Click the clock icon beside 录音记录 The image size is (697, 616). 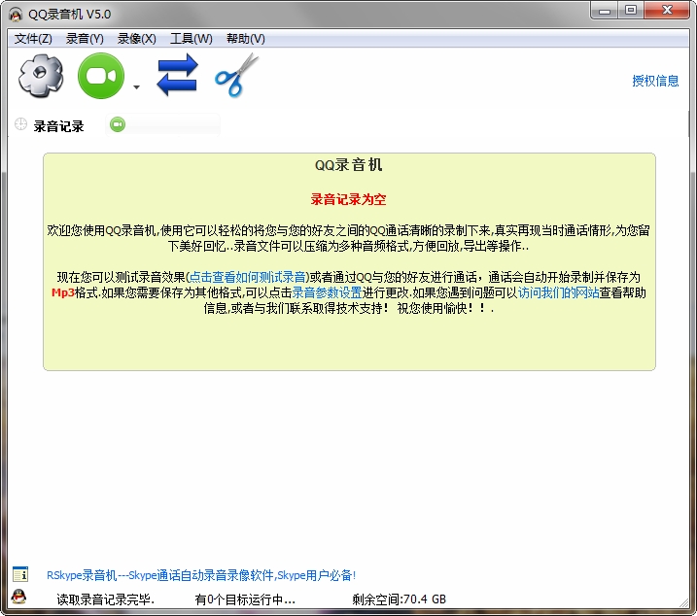click(x=20, y=125)
